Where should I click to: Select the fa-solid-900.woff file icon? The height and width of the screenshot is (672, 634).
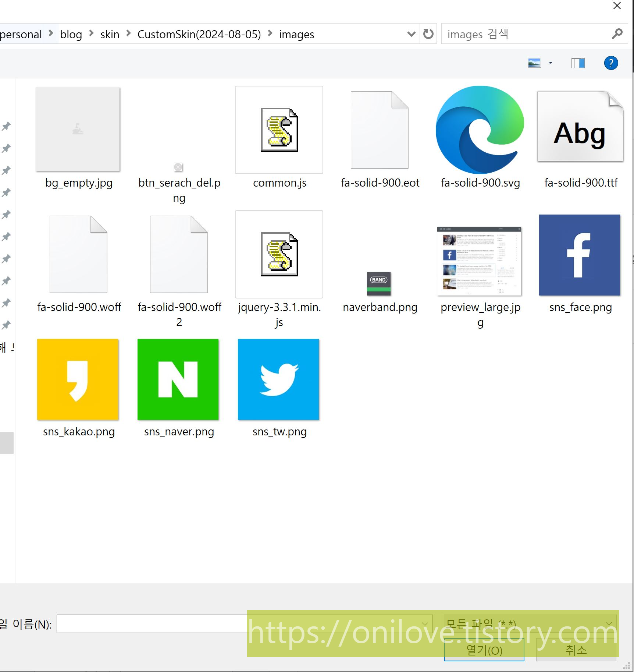pyautogui.click(x=78, y=254)
